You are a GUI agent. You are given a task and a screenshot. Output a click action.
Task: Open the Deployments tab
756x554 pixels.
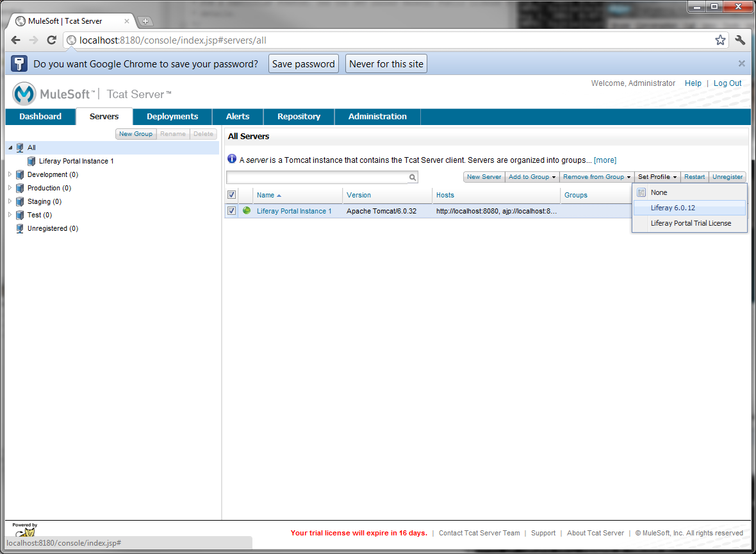(x=172, y=117)
